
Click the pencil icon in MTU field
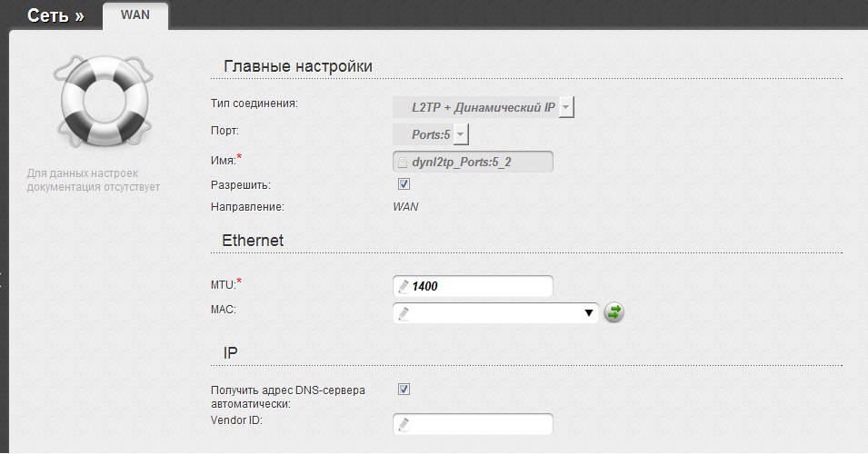pyautogui.click(x=404, y=286)
